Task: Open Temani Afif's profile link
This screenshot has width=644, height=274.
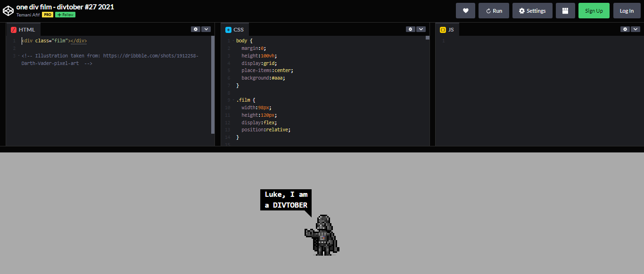Action: point(27,14)
